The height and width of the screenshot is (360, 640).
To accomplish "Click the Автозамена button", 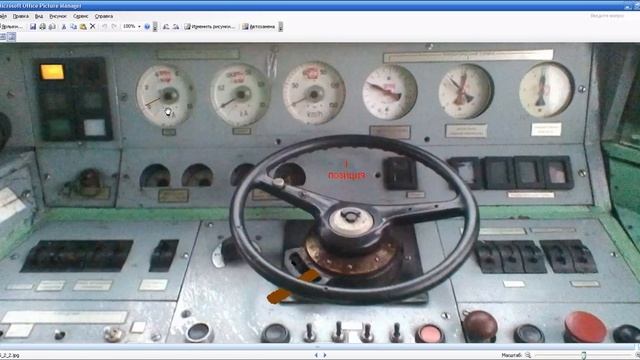I will click(259, 27).
